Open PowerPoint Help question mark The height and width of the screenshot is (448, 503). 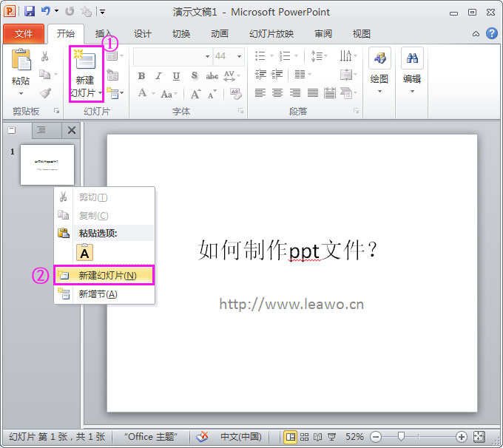[x=492, y=33]
